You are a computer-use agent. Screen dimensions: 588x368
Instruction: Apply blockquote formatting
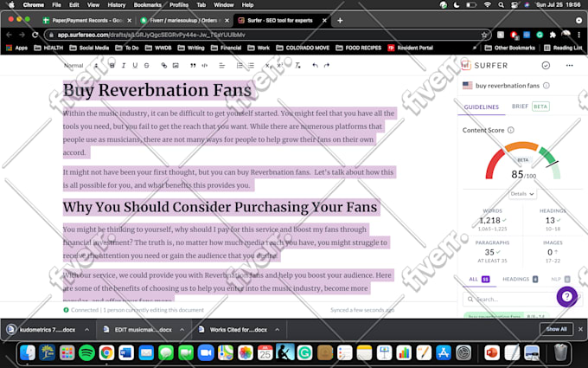pos(193,65)
